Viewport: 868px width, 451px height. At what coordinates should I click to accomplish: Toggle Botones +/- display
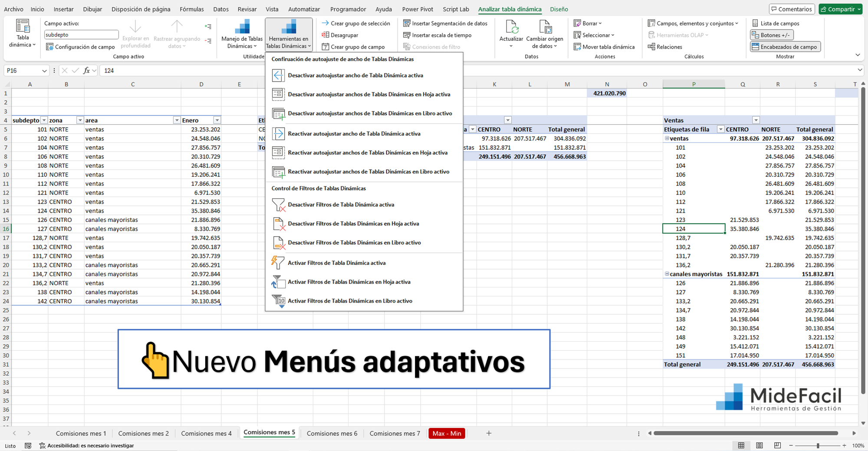[772, 35]
